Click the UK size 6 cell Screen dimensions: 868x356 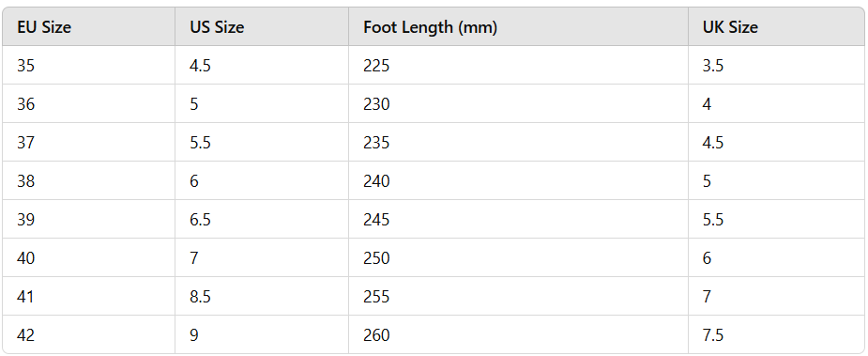(x=776, y=258)
